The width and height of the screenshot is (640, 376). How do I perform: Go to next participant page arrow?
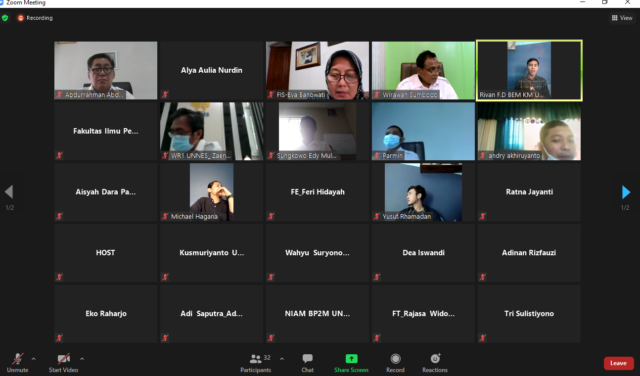pos(626,192)
